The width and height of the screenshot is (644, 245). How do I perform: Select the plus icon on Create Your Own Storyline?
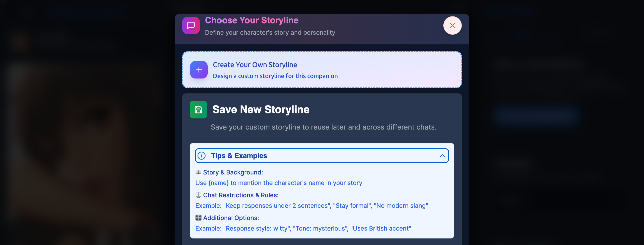pyautogui.click(x=198, y=70)
